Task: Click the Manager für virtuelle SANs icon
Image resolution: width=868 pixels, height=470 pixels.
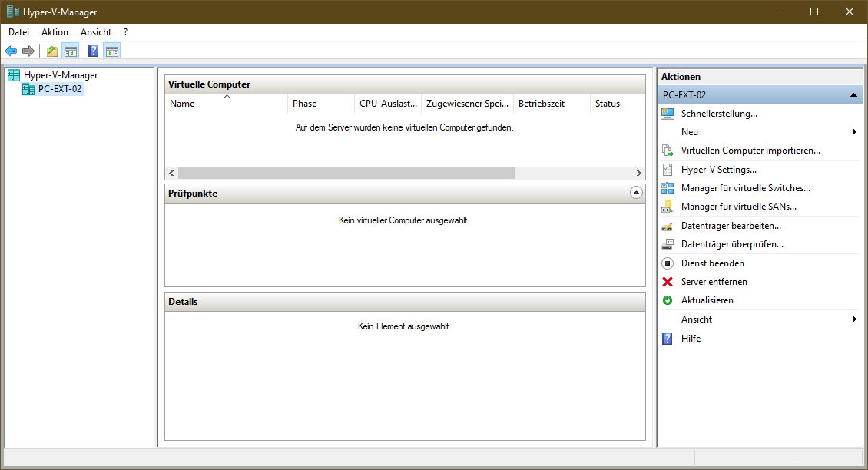Action: (667, 207)
